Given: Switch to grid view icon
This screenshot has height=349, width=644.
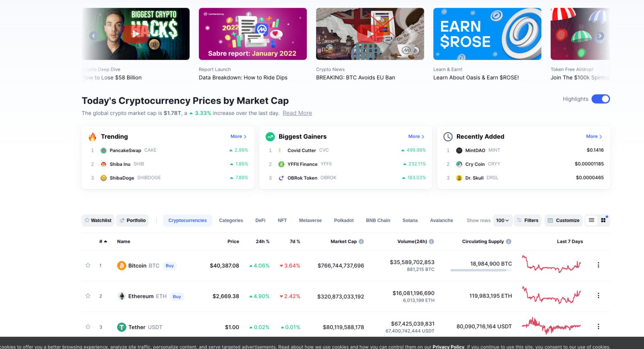Looking at the screenshot, I should coord(603,220).
